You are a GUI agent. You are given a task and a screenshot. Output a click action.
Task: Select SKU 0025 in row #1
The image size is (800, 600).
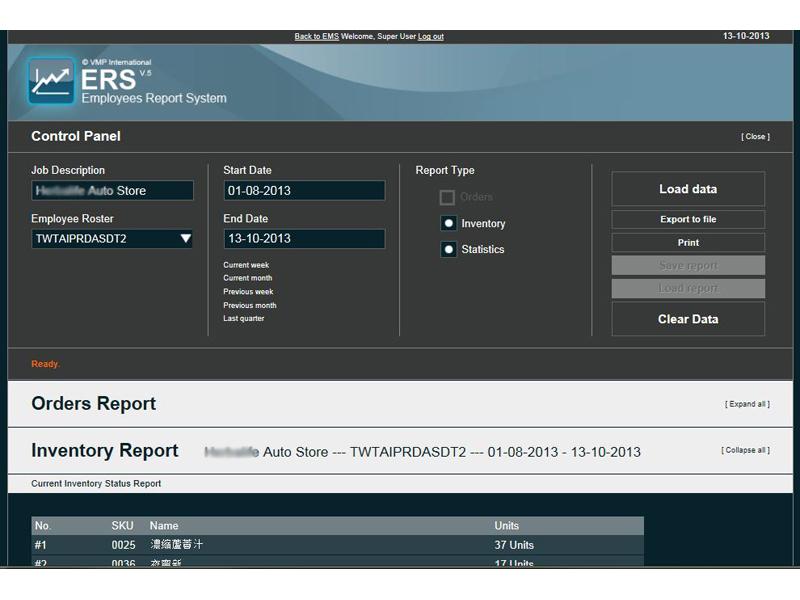click(123, 545)
